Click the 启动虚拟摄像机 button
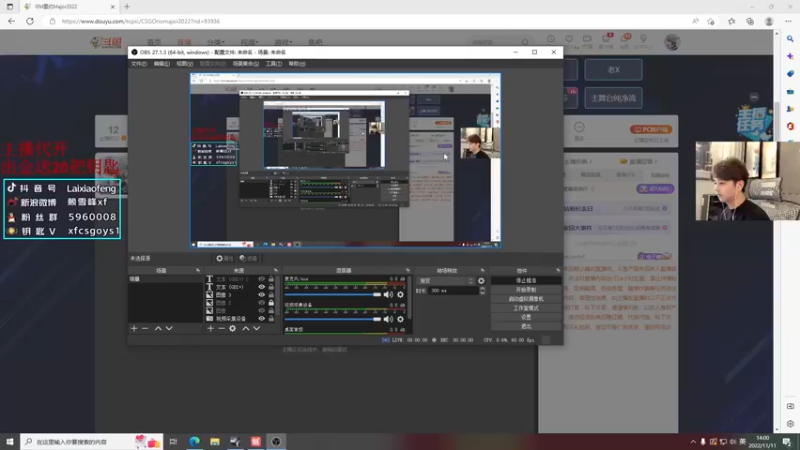 click(526, 299)
